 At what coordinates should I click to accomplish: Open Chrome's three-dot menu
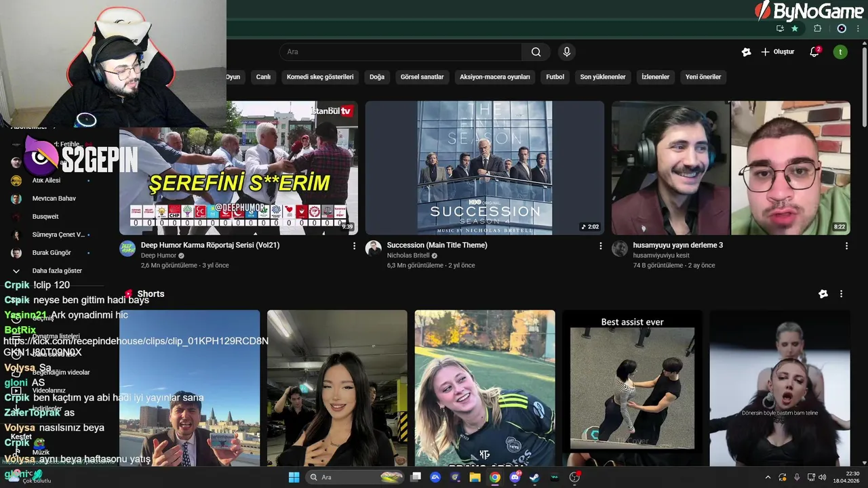click(x=859, y=28)
